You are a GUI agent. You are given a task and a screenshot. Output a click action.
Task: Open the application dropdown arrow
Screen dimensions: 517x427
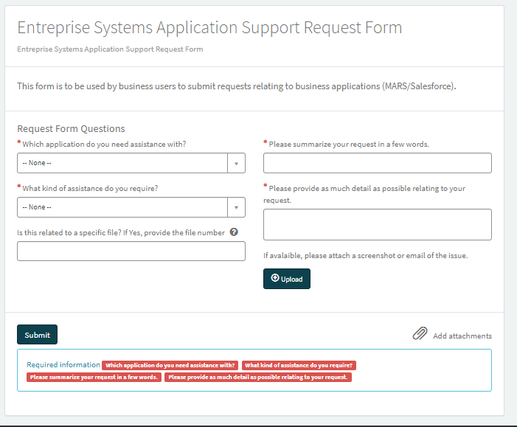(x=236, y=163)
